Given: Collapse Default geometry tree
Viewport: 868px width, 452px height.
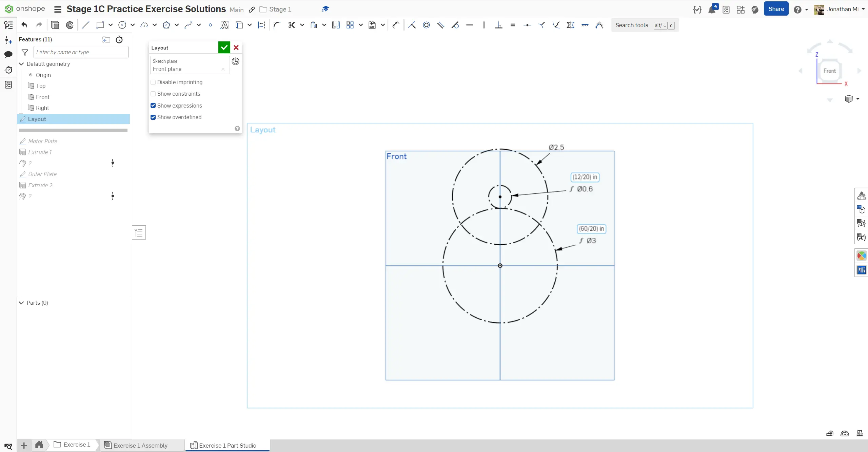Looking at the screenshot, I should [21, 64].
